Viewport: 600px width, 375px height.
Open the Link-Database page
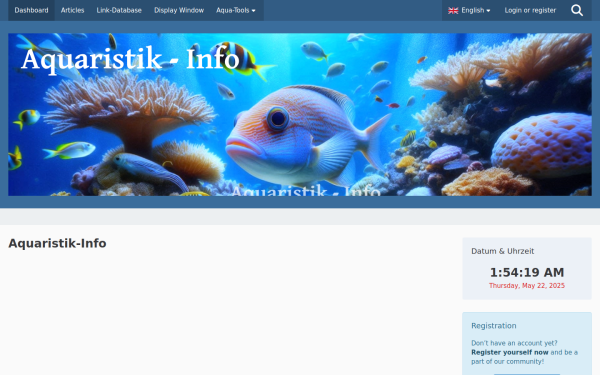click(119, 10)
